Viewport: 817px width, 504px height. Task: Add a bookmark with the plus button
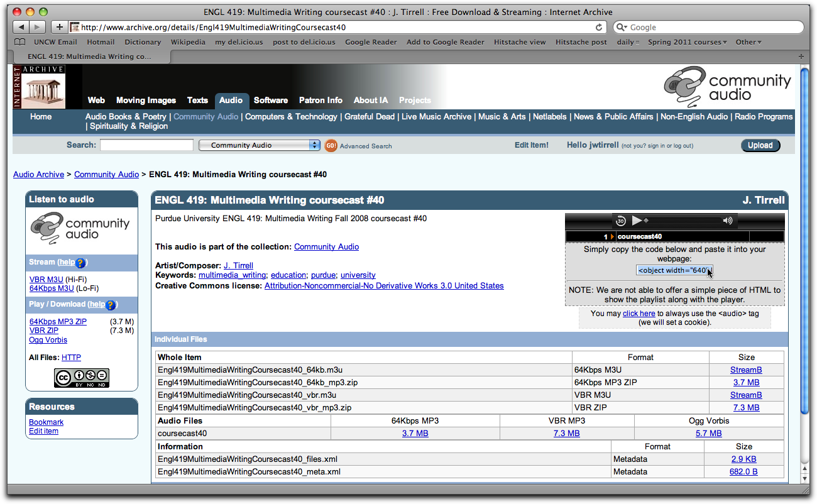coord(59,27)
